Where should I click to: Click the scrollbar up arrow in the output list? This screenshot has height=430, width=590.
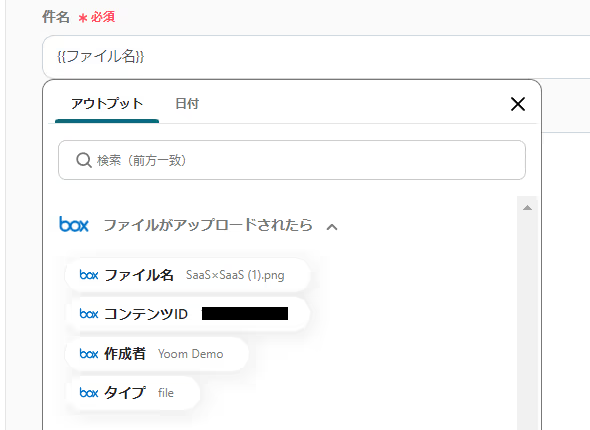tap(527, 208)
